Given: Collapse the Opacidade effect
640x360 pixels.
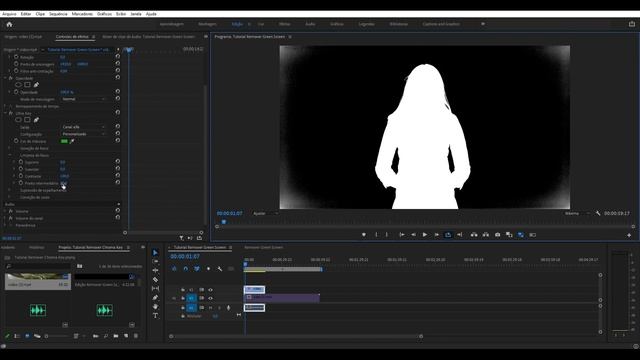Looking at the screenshot, I should tap(5, 78).
